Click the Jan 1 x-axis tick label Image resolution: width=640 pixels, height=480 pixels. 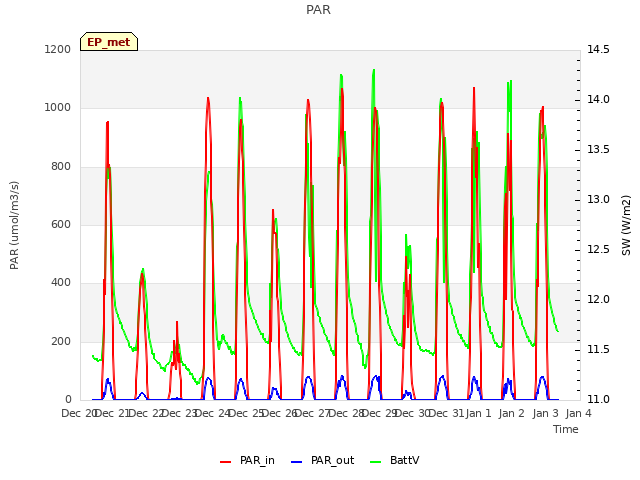[478, 413]
